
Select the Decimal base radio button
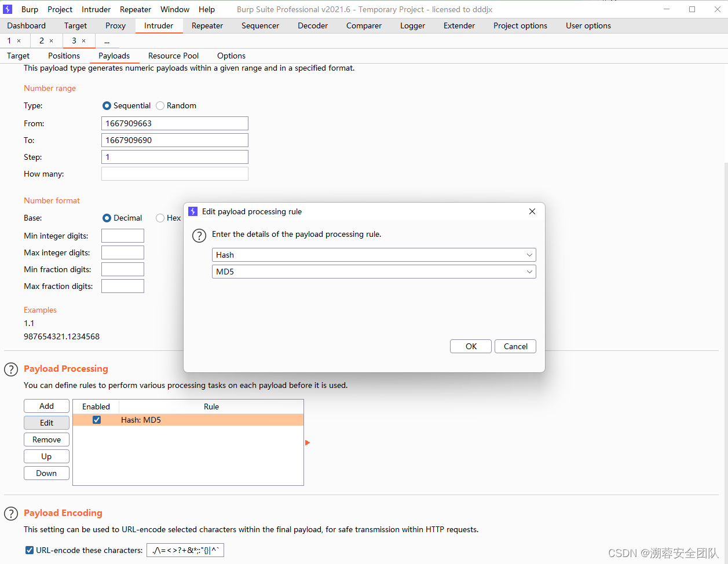(107, 218)
